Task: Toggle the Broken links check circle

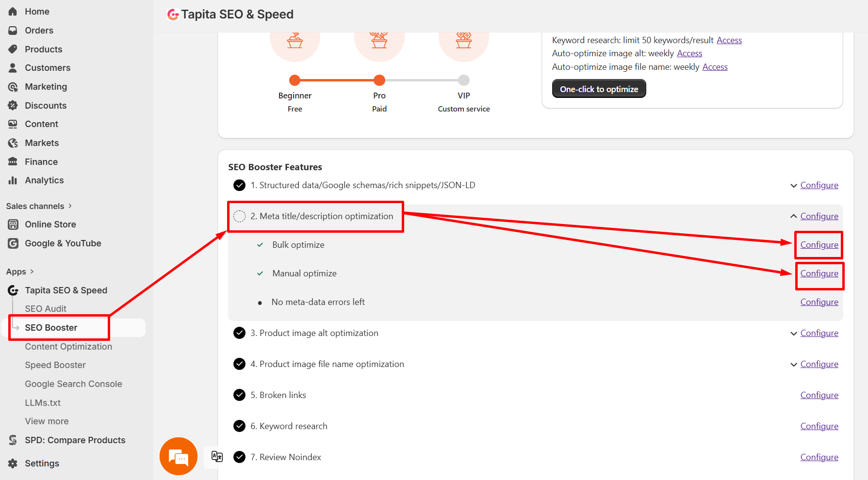Action: point(239,395)
